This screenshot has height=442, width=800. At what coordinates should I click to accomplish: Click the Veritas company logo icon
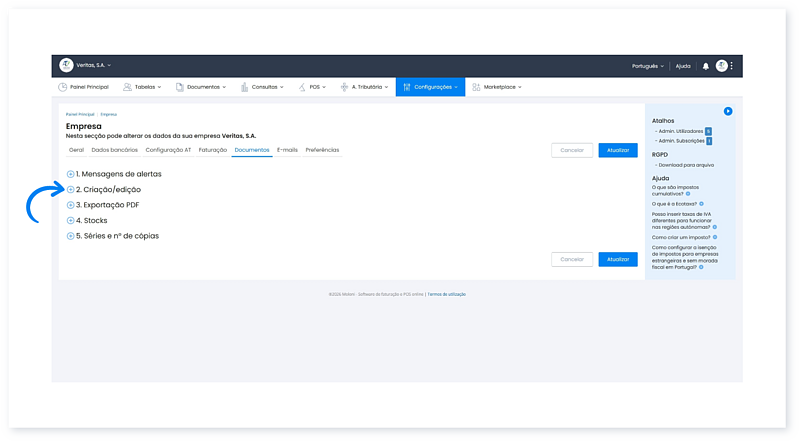tap(67, 65)
